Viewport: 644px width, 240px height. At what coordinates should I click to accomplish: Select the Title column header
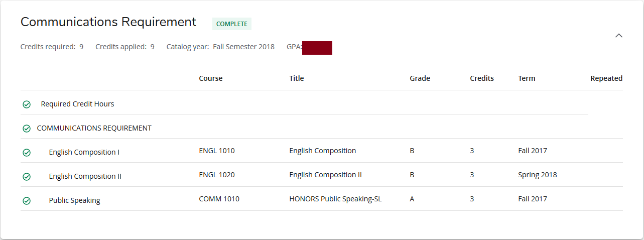pos(296,78)
